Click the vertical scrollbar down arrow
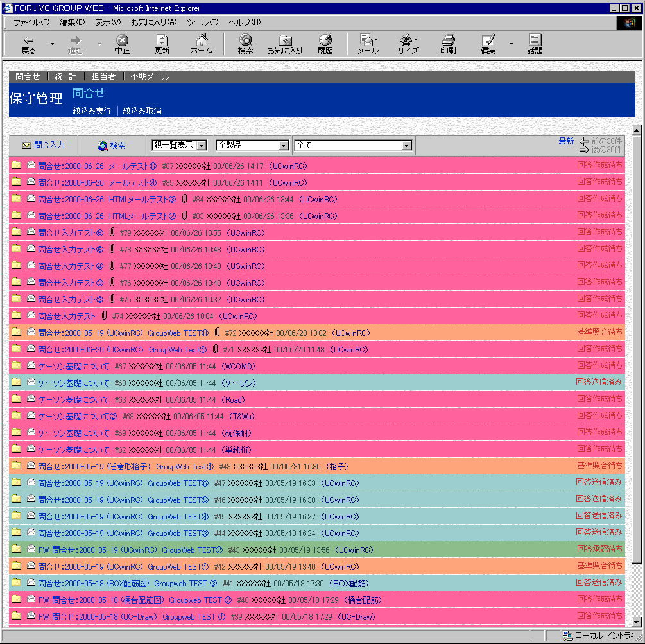Image resolution: width=645 pixels, height=644 pixels. 637,622
